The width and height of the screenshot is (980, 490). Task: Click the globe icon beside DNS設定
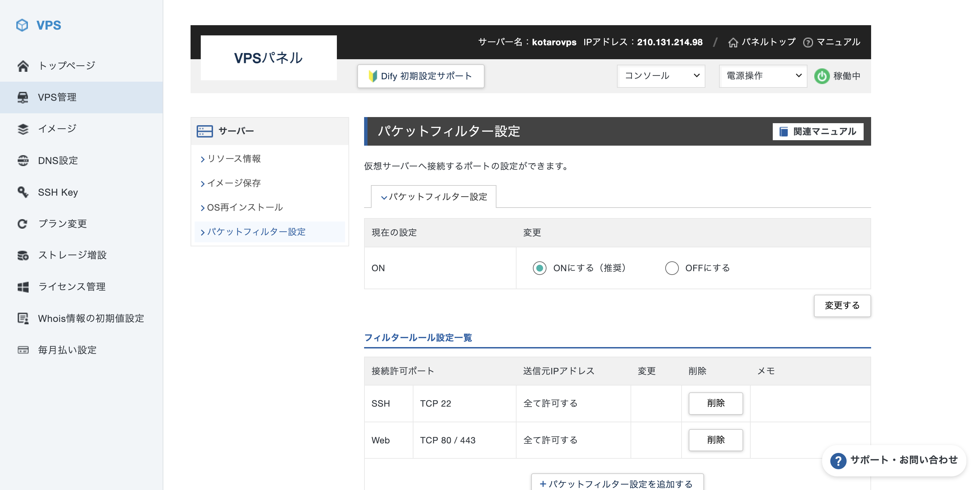(23, 161)
